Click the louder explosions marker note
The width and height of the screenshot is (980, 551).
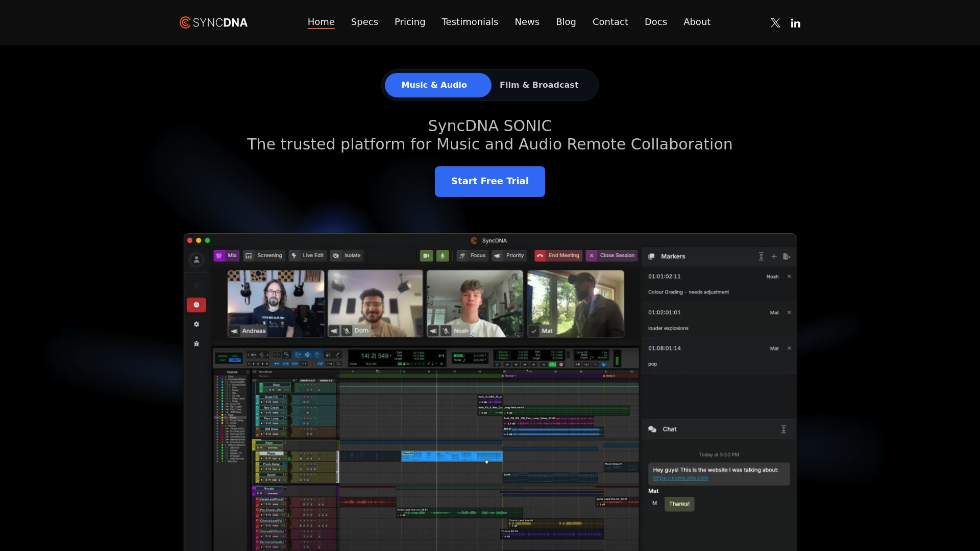[668, 329]
